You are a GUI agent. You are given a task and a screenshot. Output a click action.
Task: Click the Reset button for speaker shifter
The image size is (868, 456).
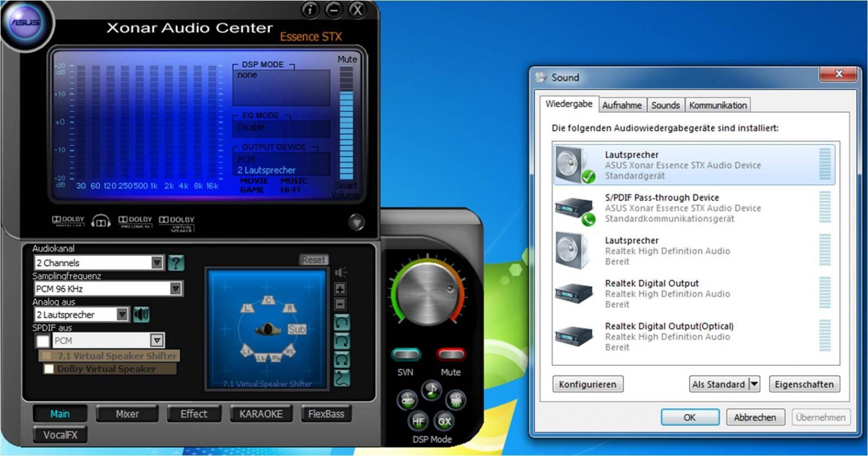tap(314, 260)
